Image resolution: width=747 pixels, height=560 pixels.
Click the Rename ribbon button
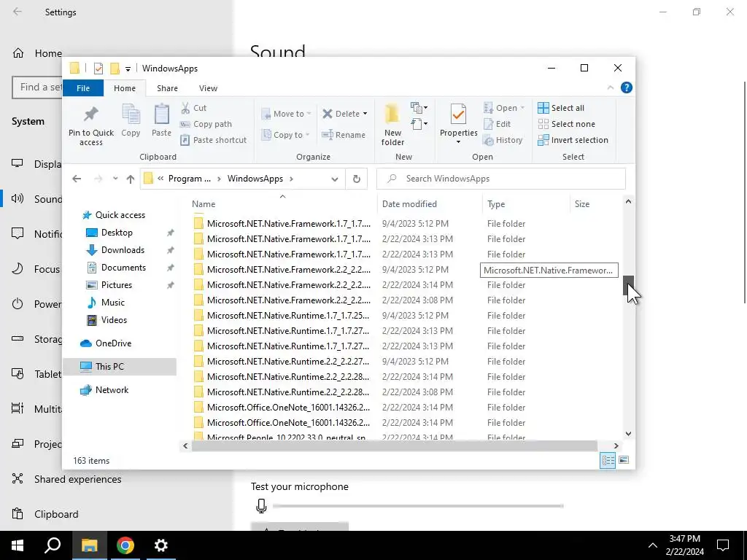(x=344, y=135)
